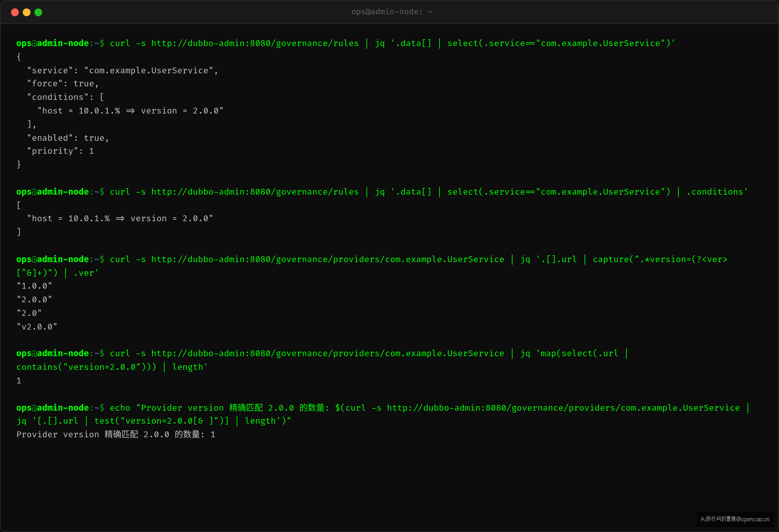Click the opencao.cn watermark label
779x532 pixels.
click(735, 519)
